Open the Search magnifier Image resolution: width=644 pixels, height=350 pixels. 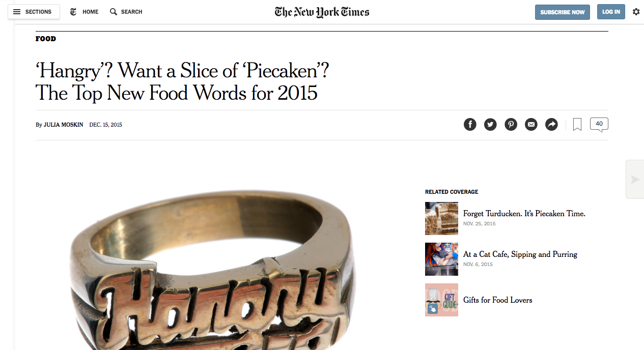[114, 12]
